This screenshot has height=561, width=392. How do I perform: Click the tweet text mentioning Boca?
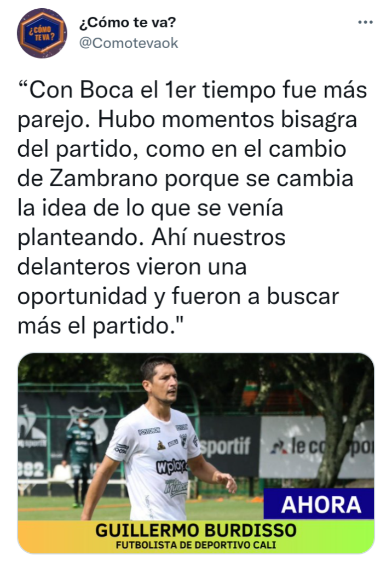192,208
